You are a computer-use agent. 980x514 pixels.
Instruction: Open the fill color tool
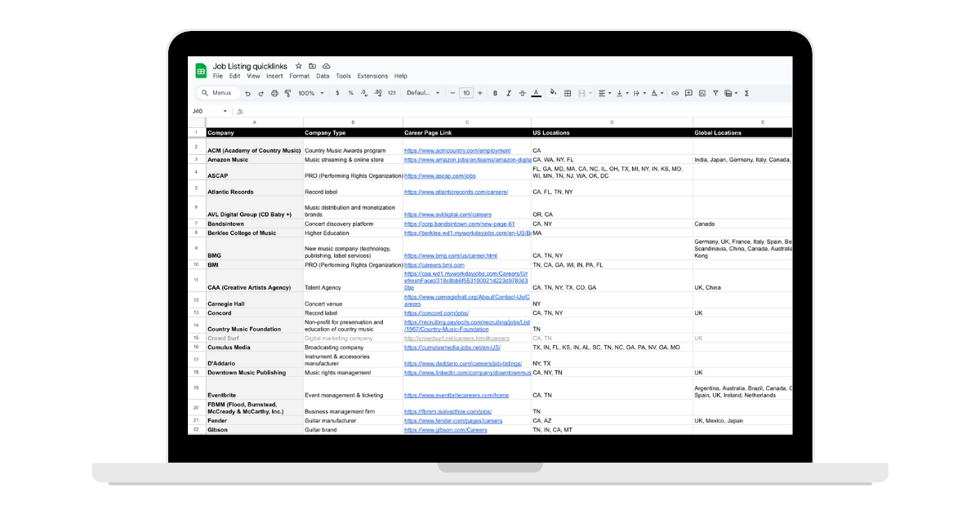[x=554, y=93]
